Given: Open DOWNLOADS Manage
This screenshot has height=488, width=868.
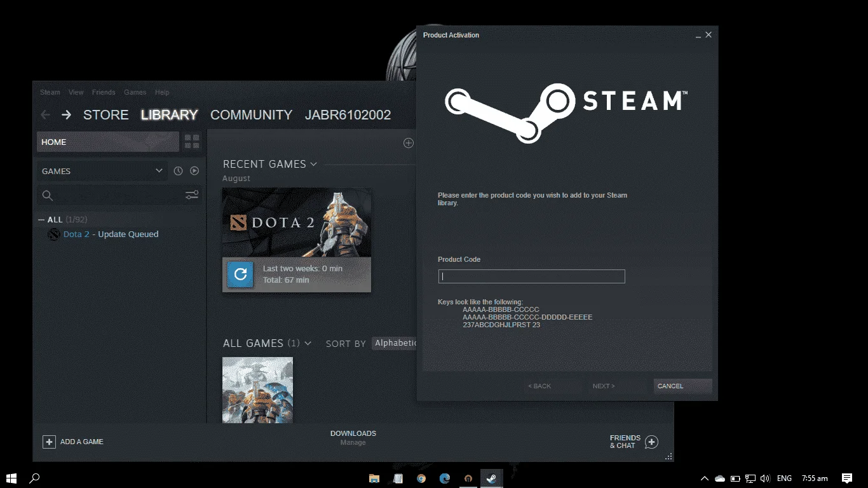Looking at the screenshot, I should coord(353,438).
